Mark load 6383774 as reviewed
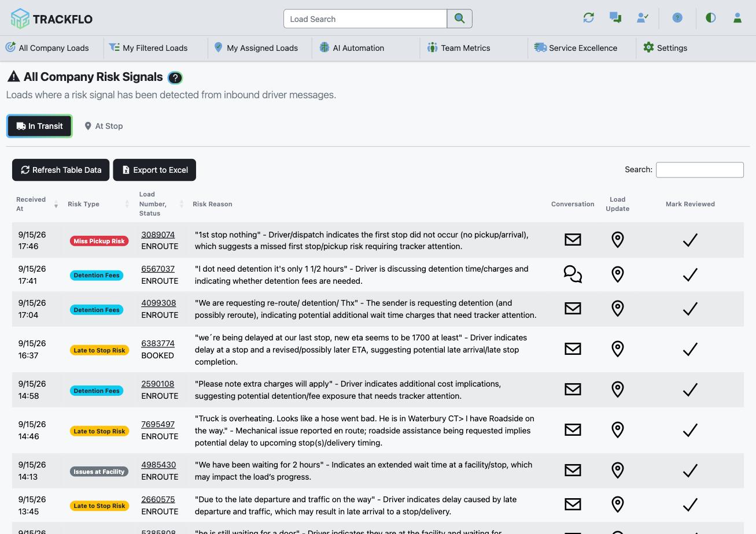Screen dimensions: 756x534 690,349
